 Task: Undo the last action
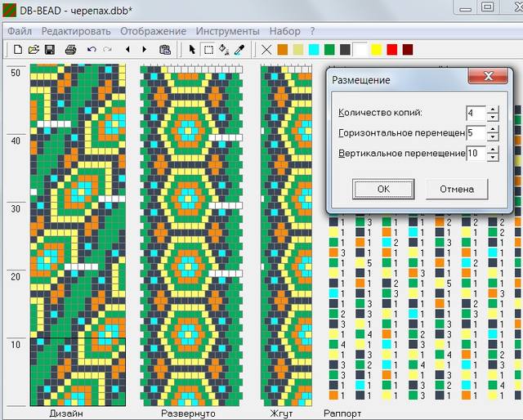[x=91, y=50]
